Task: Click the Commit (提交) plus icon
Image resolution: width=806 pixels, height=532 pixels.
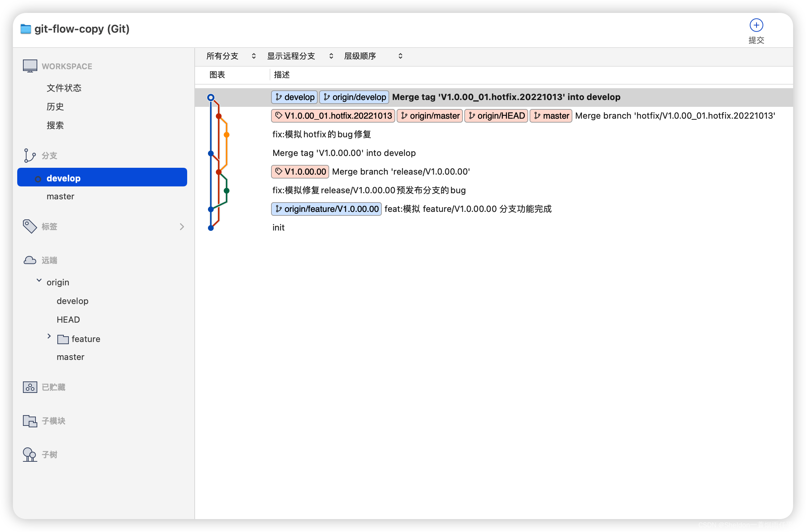Action: 756,25
